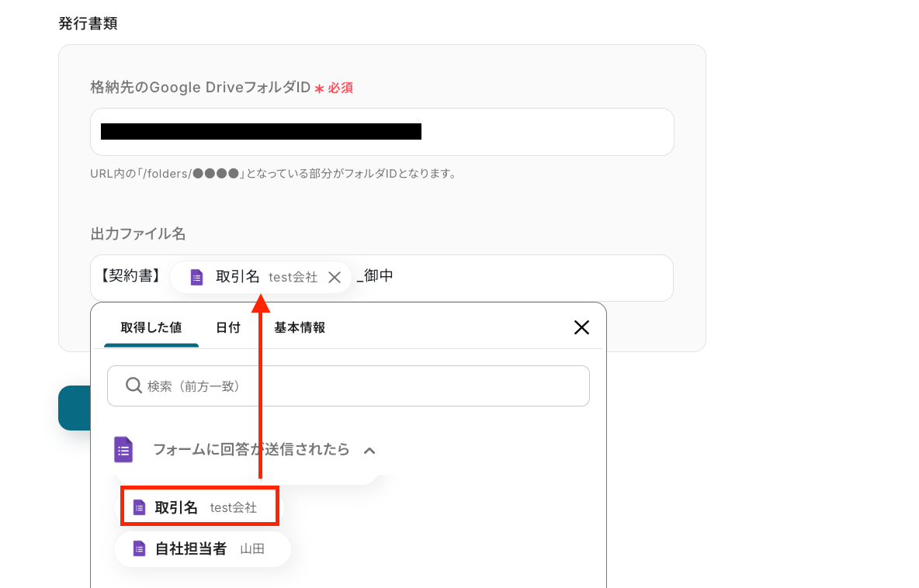Click the Google Drive folder ID field

[x=382, y=132]
